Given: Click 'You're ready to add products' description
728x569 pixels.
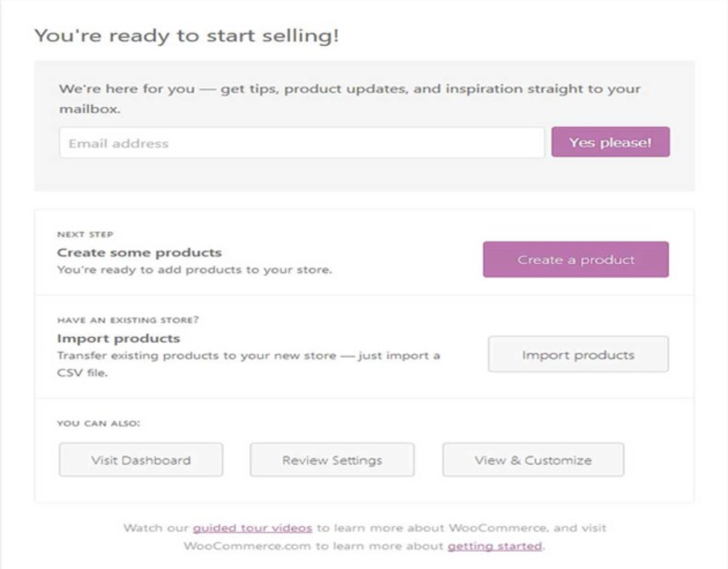Looking at the screenshot, I should pos(194,270).
